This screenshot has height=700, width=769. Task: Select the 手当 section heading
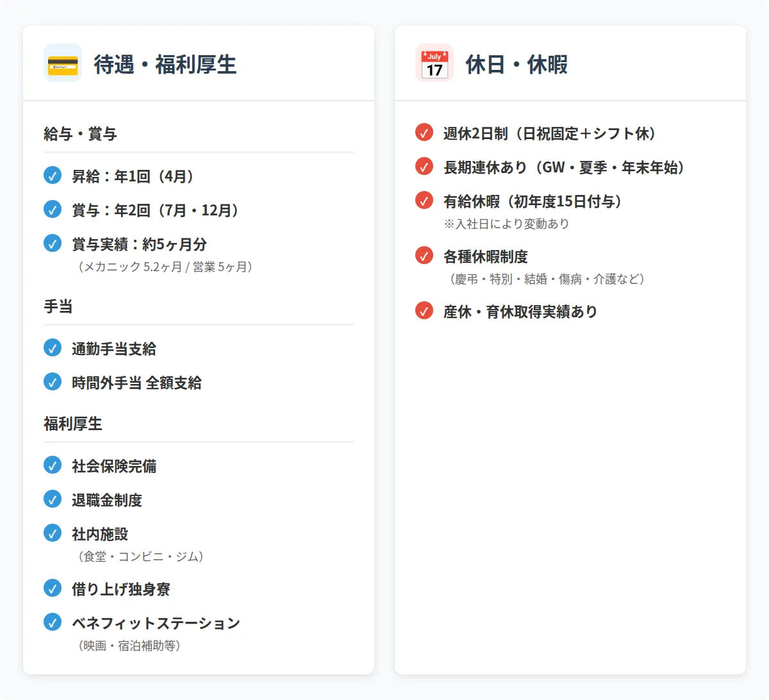click(x=58, y=306)
